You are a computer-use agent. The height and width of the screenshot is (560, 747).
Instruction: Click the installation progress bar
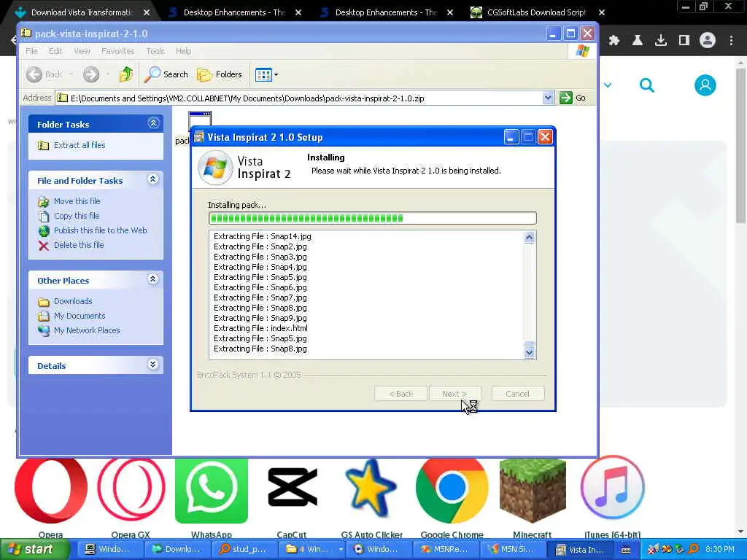click(373, 218)
